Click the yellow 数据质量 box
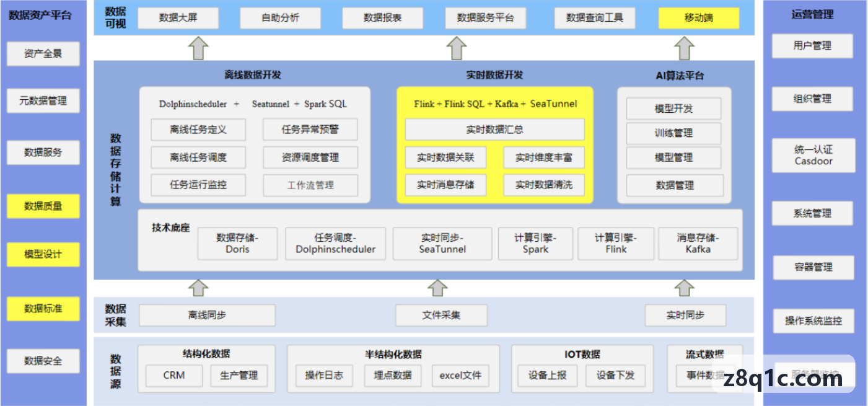Image resolution: width=868 pixels, height=406 pixels. [43, 206]
